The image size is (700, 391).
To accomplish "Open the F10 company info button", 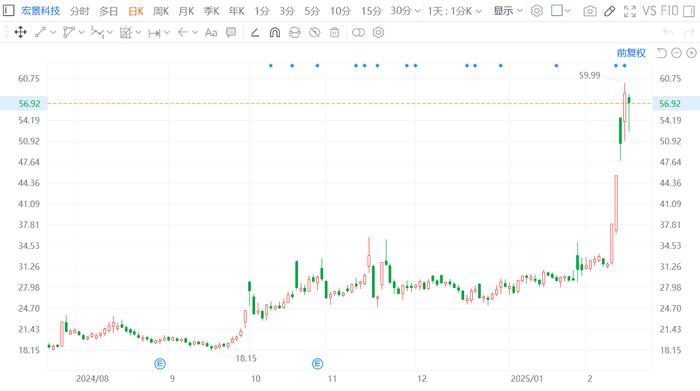I will (x=669, y=11).
